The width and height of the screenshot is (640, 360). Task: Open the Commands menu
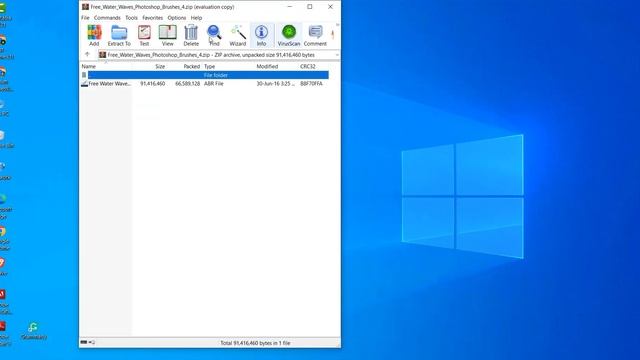(107, 18)
